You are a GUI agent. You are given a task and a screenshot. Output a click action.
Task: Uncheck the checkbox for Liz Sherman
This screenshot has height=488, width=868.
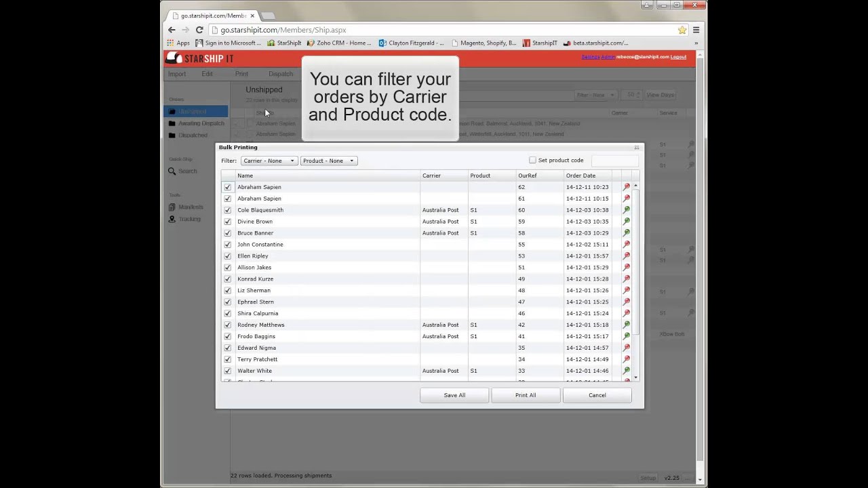pos(228,291)
